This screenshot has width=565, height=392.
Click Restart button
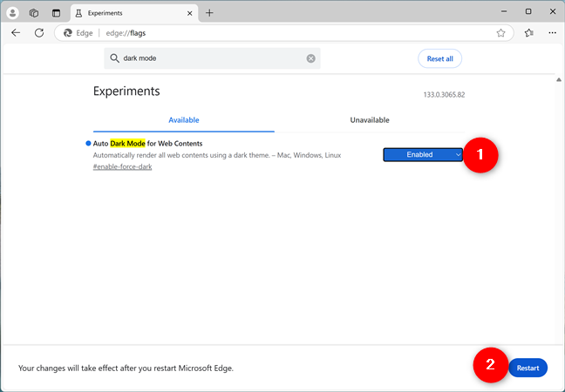tap(528, 368)
